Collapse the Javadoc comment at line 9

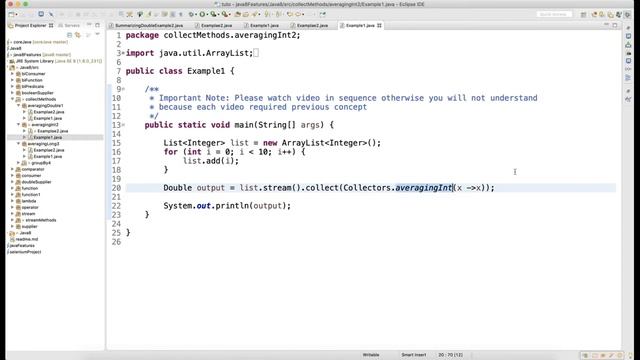[123, 89]
